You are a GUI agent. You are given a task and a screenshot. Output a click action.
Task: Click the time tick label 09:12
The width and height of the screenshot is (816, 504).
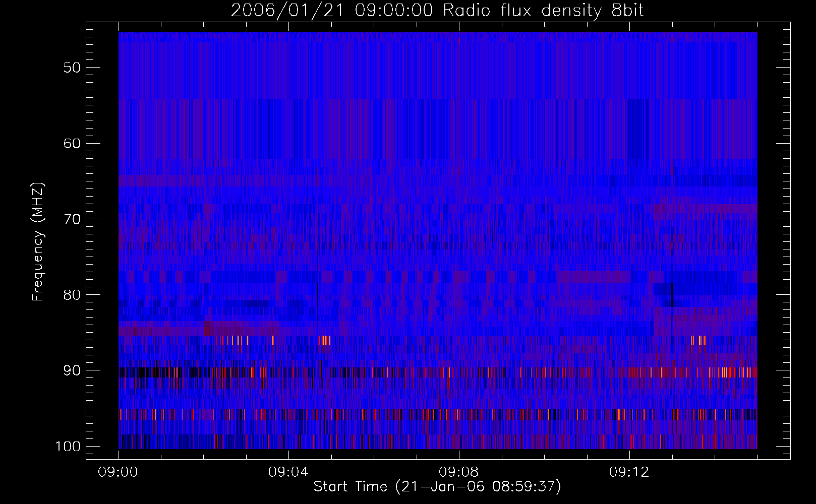(629, 472)
